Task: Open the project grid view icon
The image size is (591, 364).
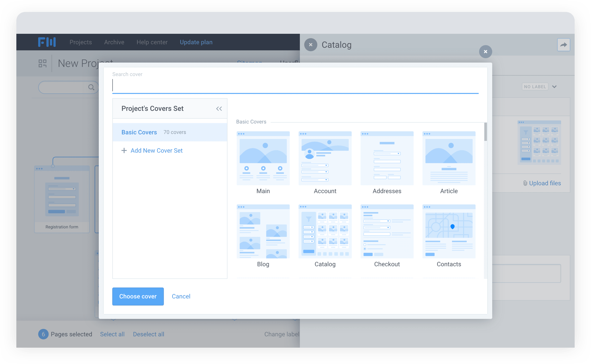Action: (43, 63)
